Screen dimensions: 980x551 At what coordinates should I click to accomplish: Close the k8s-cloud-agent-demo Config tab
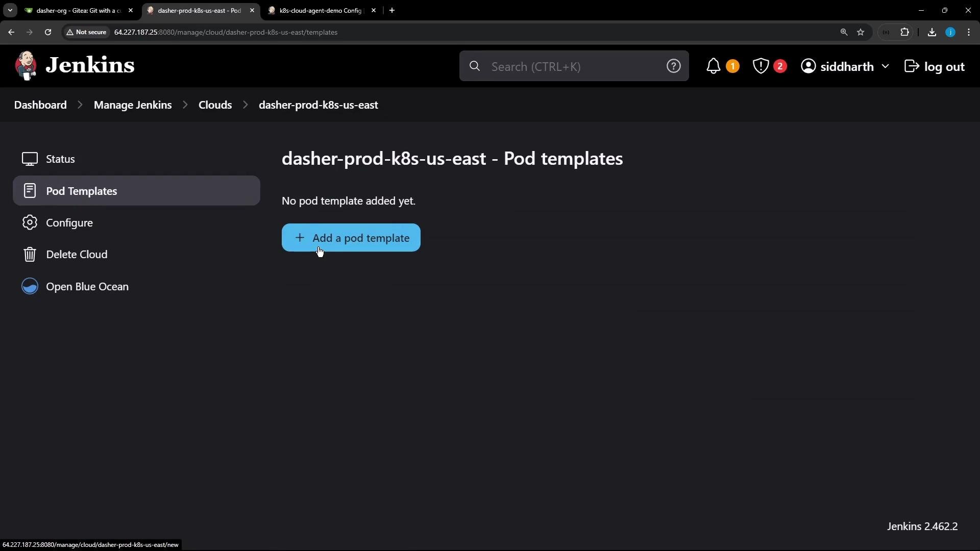(x=374, y=10)
